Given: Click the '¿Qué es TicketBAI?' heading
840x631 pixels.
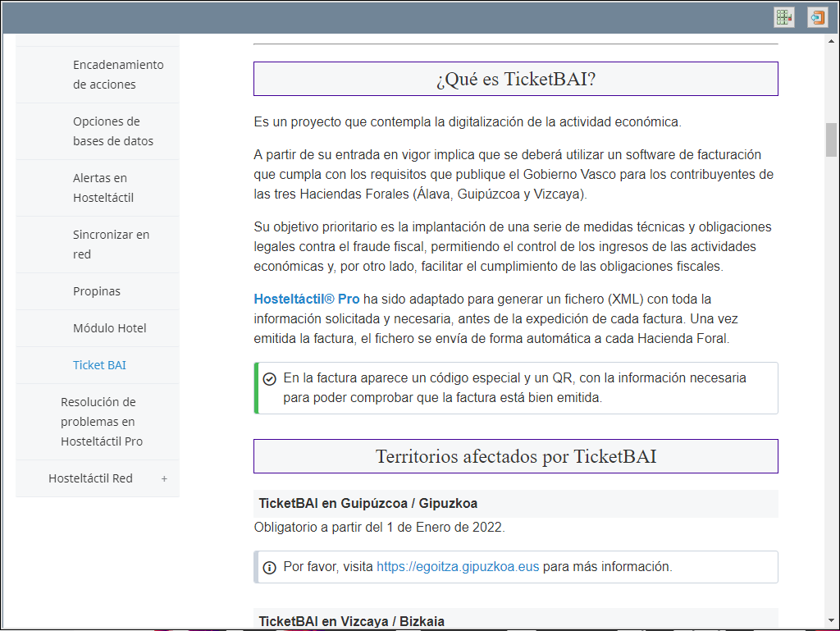Looking at the screenshot, I should 515,79.
